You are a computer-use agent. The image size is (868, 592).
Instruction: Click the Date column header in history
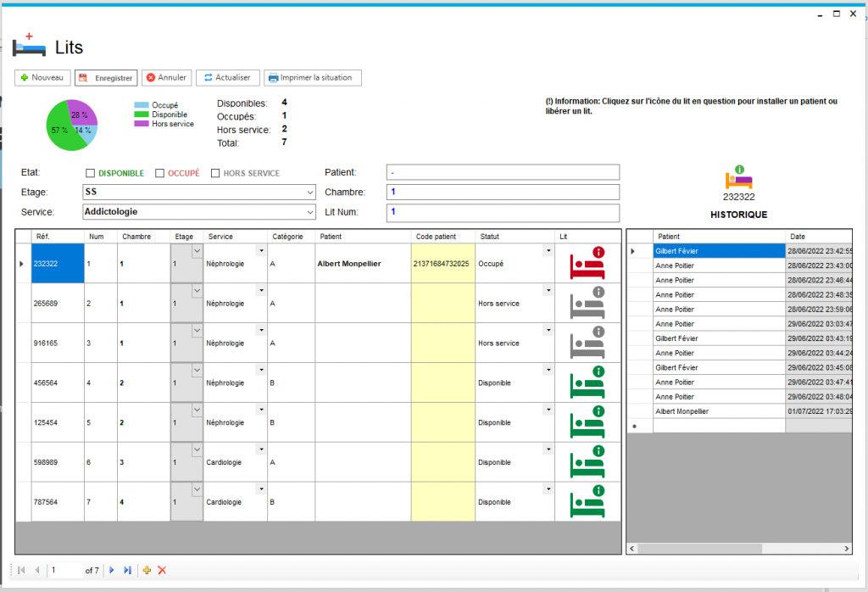tap(818, 236)
